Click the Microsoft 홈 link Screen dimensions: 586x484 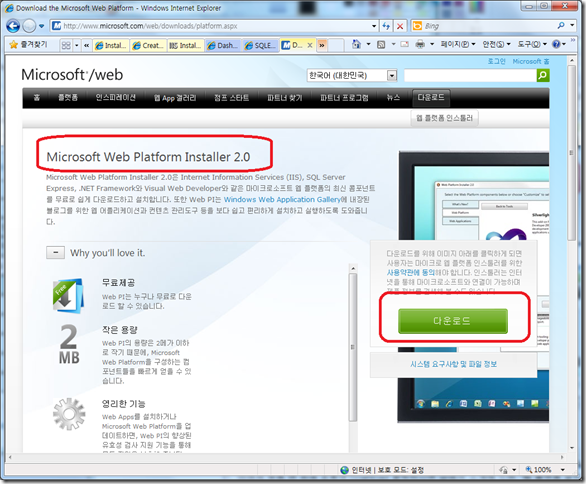point(531,61)
